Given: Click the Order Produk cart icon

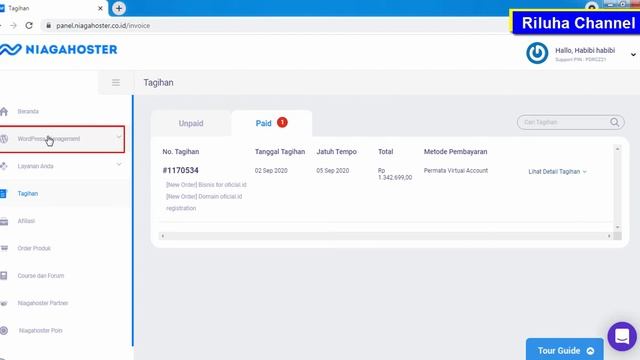Looking at the screenshot, I should pos(4,248).
